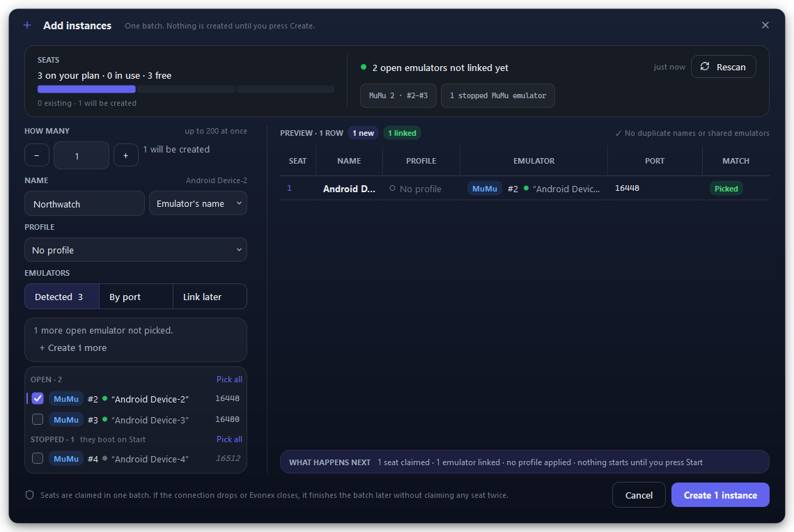Click the plus icon beside Add instances

pyautogui.click(x=27, y=25)
